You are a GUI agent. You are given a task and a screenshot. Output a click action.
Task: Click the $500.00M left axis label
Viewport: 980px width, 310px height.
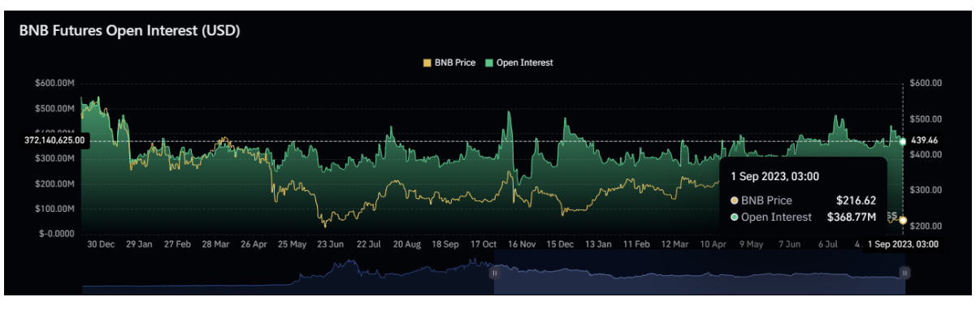(x=54, y=108)
